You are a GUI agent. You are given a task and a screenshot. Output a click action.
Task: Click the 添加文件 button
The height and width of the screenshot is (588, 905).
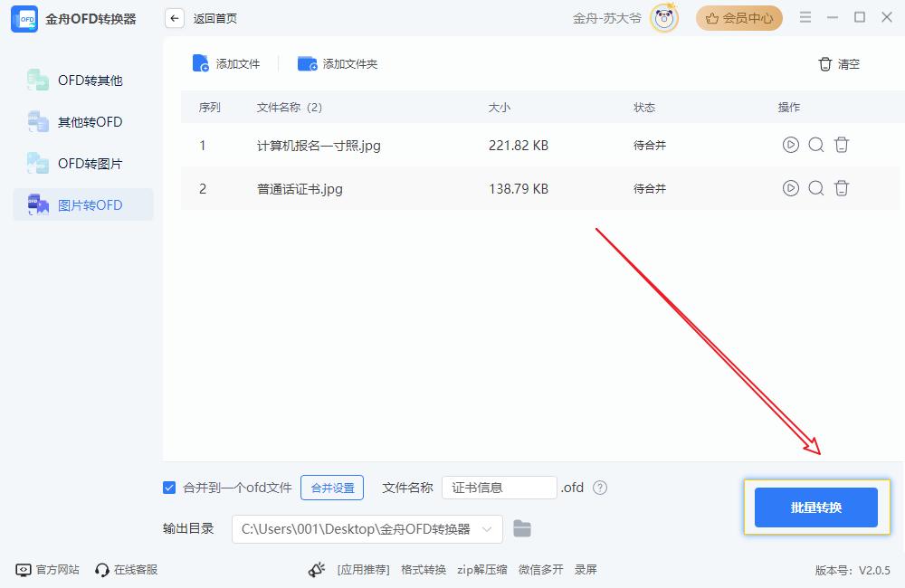click(226, 63)
